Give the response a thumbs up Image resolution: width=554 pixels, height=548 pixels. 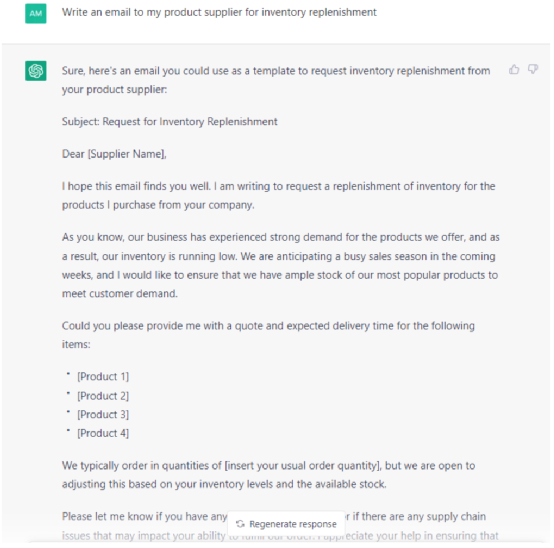point(514,70)
